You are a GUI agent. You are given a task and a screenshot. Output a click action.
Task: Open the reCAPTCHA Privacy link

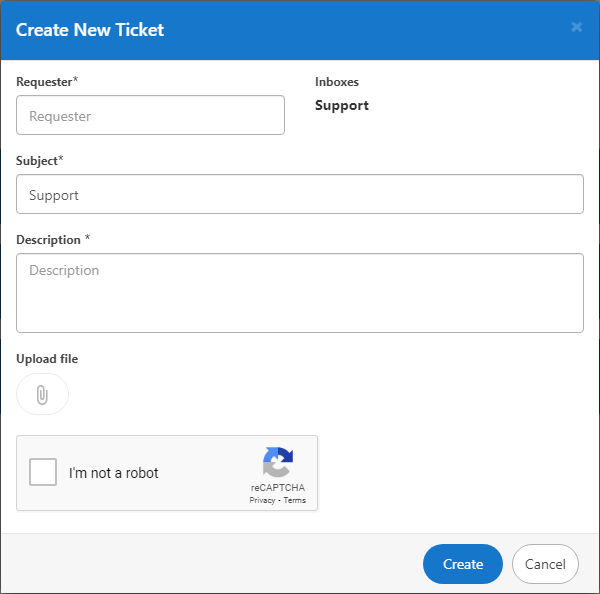click(262, 500)
